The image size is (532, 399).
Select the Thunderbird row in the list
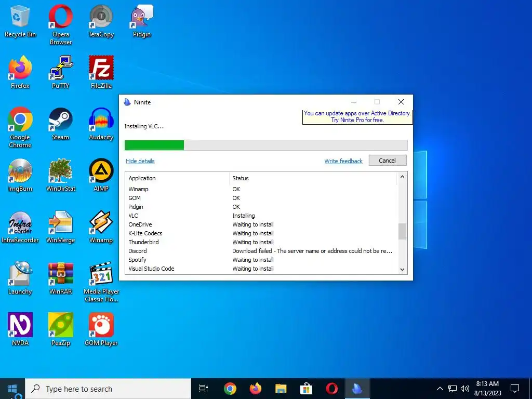tap(261, 242)
